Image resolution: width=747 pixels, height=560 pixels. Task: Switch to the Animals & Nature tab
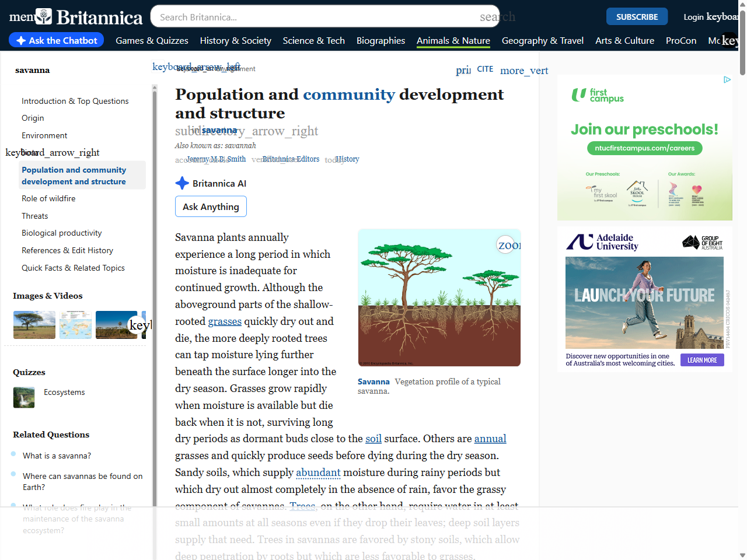pyautogui.click(x=453, y=41)
